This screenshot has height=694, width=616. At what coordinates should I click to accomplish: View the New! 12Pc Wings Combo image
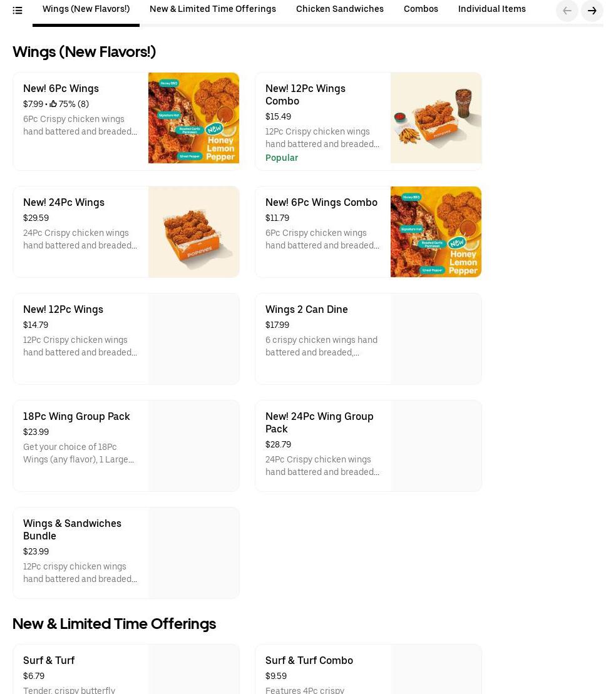pos(436,118)
